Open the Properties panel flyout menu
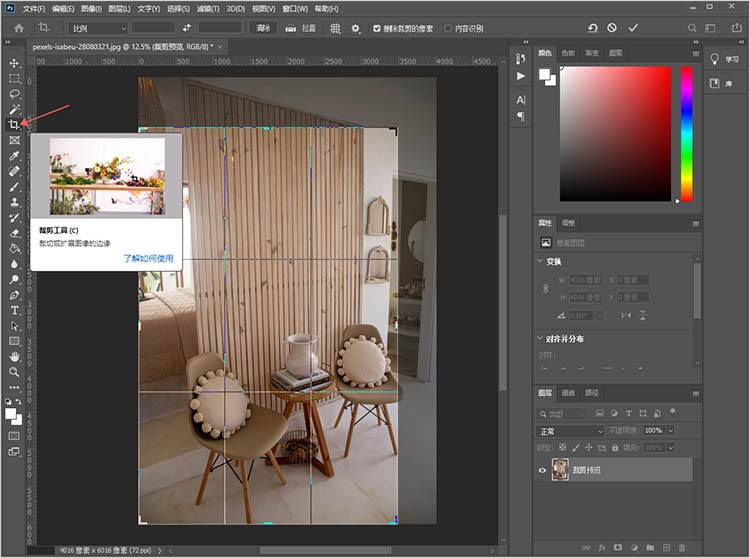Image resolution: width=750 pixels, height=558 pixels. [695, 223]
